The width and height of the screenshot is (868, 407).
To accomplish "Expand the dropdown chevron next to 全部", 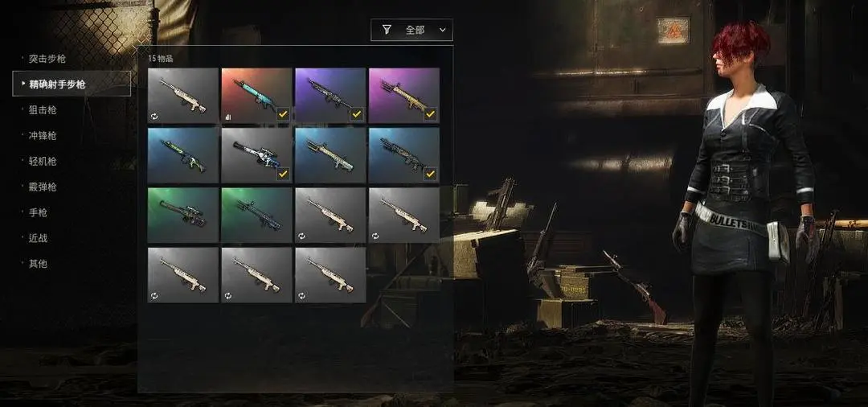I will click(442, 31).
